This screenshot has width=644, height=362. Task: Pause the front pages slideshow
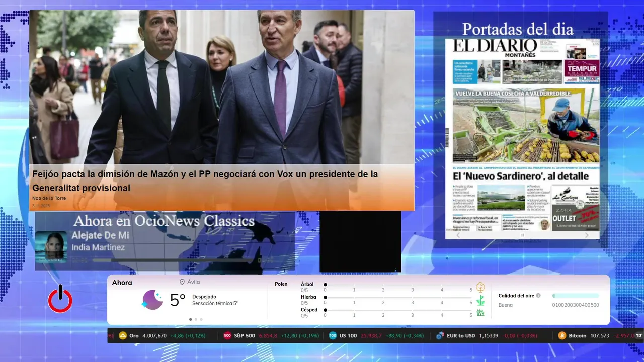coord(522,235)
